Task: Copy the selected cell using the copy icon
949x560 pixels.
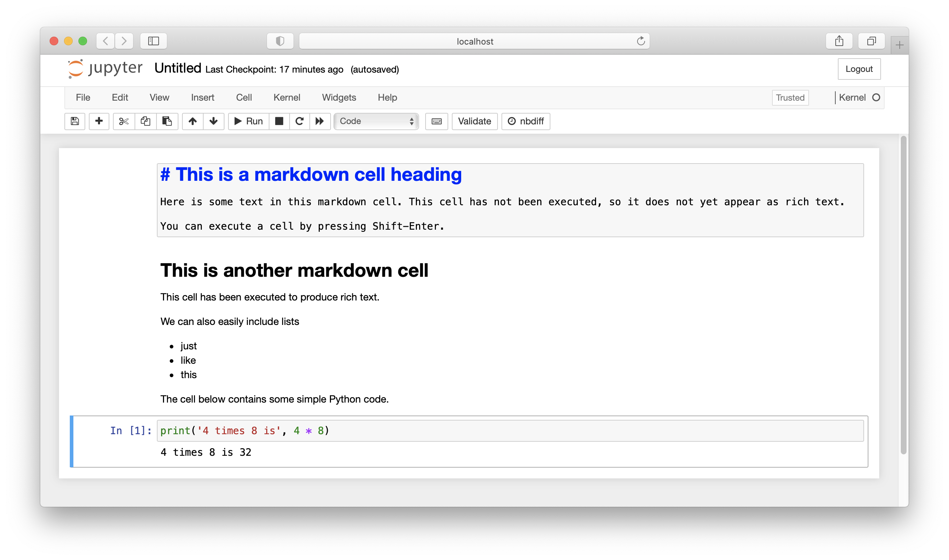Action: pos(145,121)
